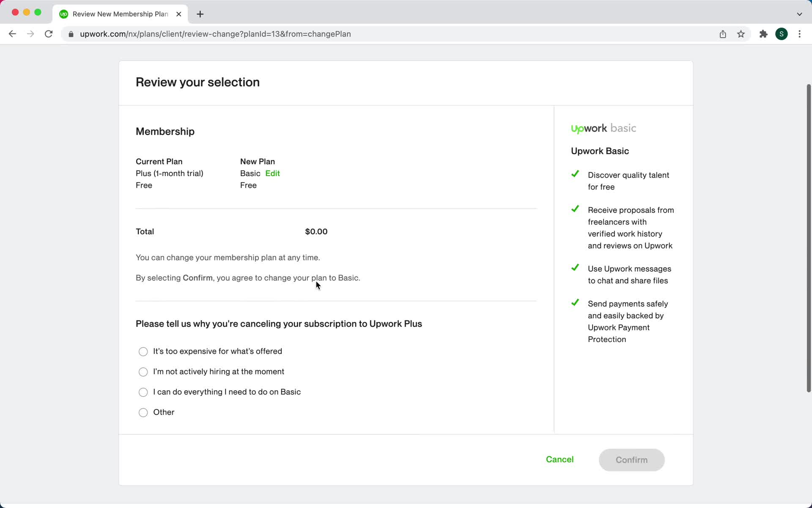Click the page reload/refresh icon

[x=49, y=34]
